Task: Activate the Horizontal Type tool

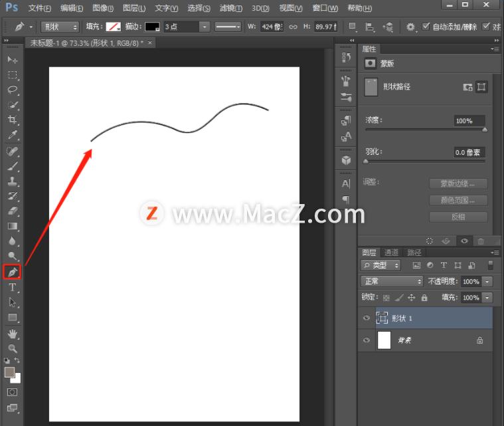Action: pyautogui.click(x=12, y=287)
